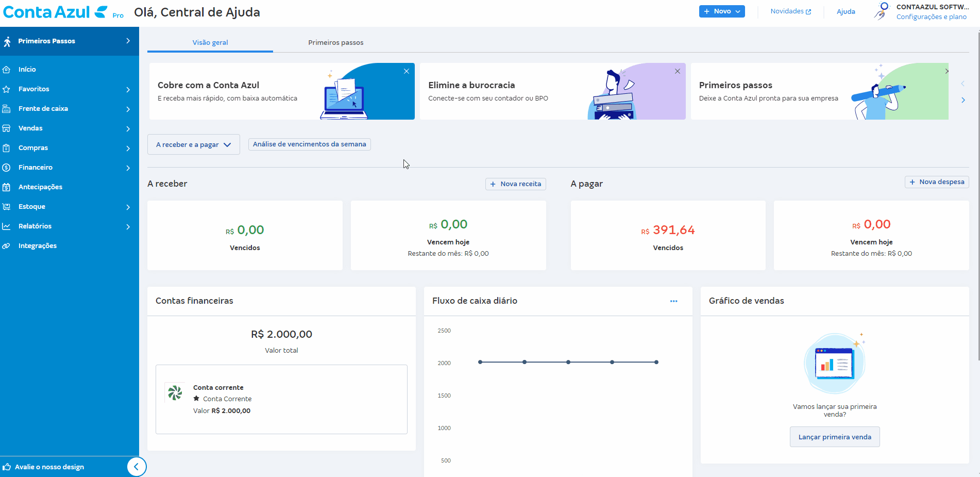This screenshot has height=477, width=980.
Task: Expand Financeiro submenu chevron
Action: 128,168
